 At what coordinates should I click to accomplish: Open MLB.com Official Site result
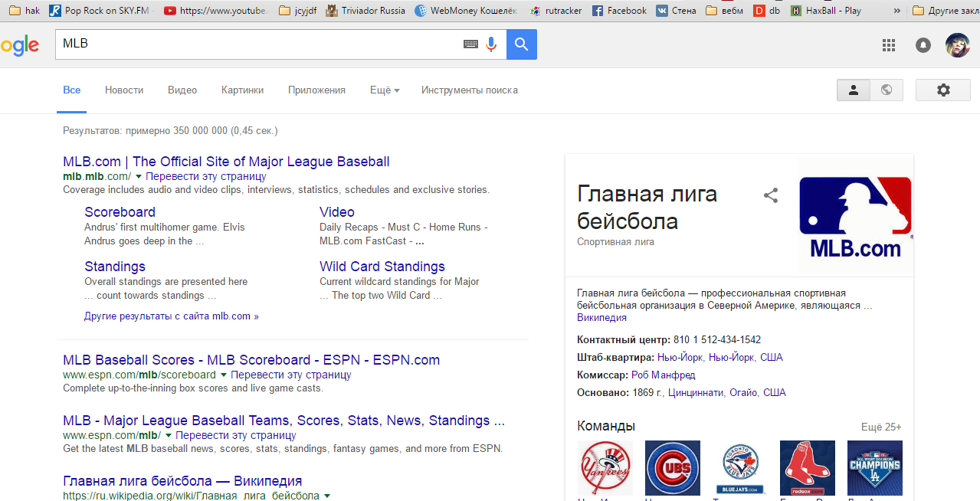226,162
